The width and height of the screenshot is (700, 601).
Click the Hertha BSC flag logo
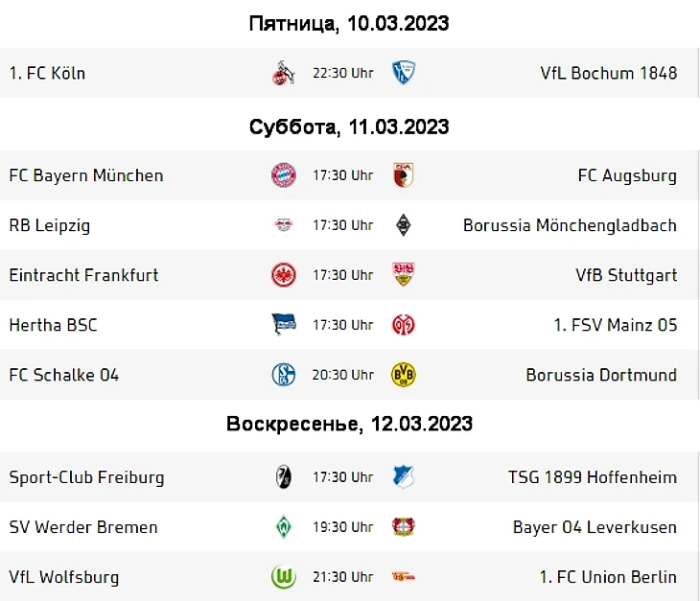(x=284, y=325)
